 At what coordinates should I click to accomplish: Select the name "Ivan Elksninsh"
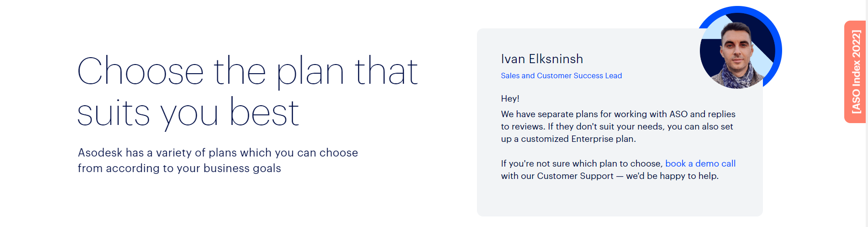(542, 59)
